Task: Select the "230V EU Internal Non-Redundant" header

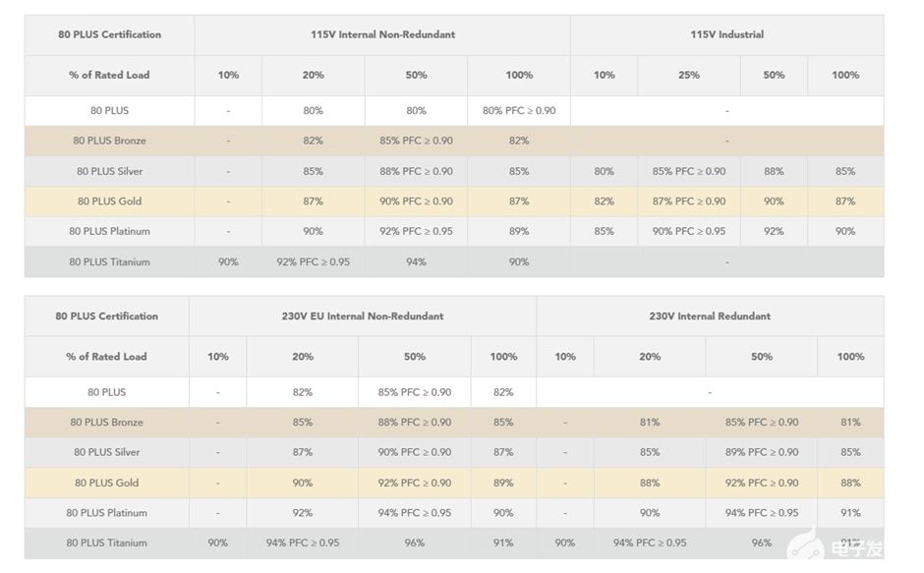Action: point(362,316)
